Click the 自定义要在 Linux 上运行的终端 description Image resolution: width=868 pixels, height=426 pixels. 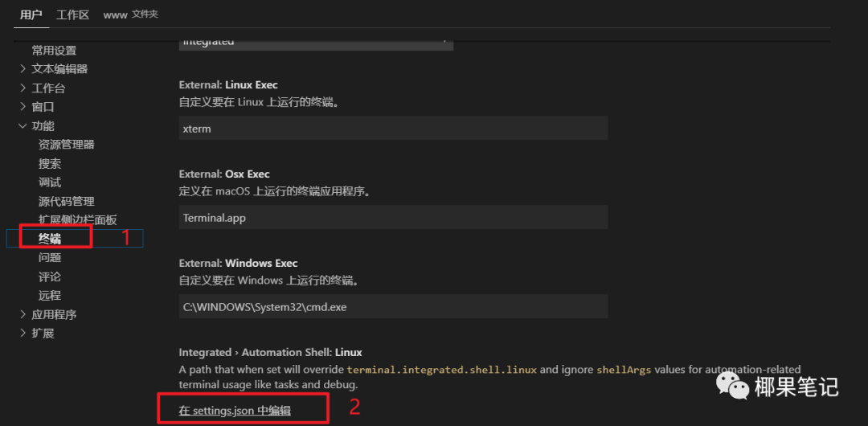pyautogui.click(x=259, y=103)
